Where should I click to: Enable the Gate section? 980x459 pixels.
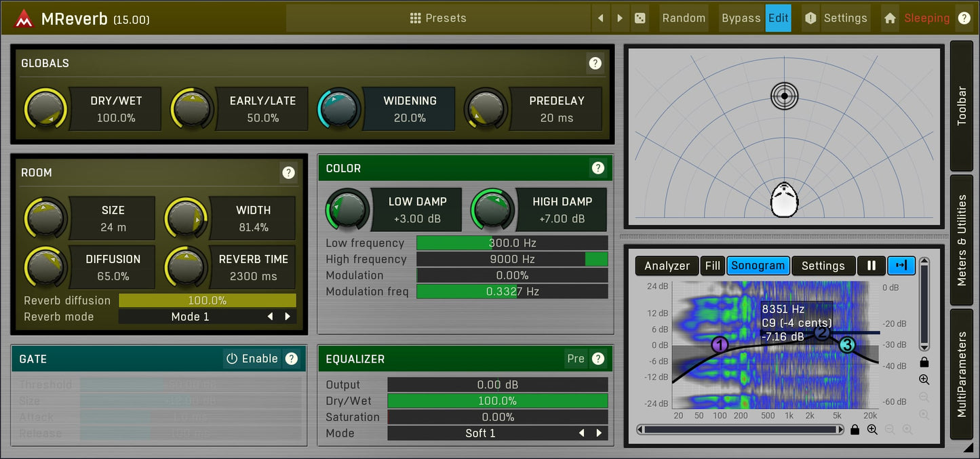(x=252, y=359)
